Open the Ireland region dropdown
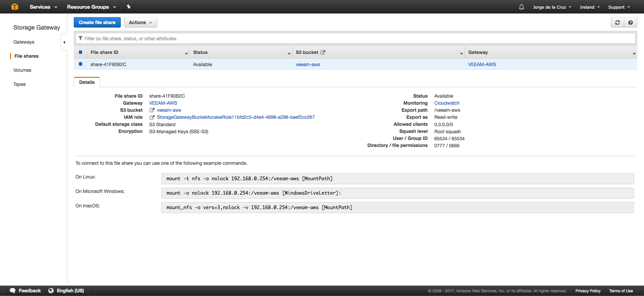The image size is (644, 296). pos(590,7)
